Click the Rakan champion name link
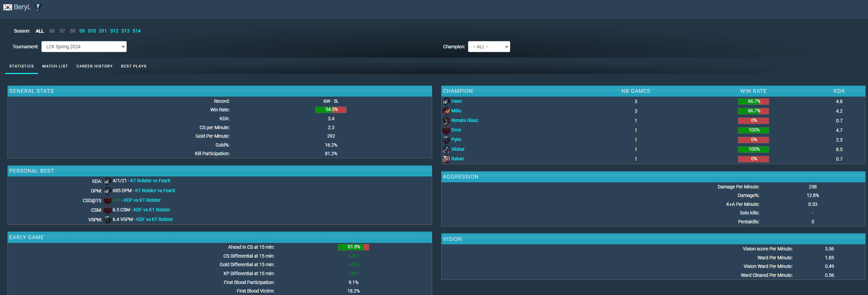868x295 pixels. click(x=457, y=159)
